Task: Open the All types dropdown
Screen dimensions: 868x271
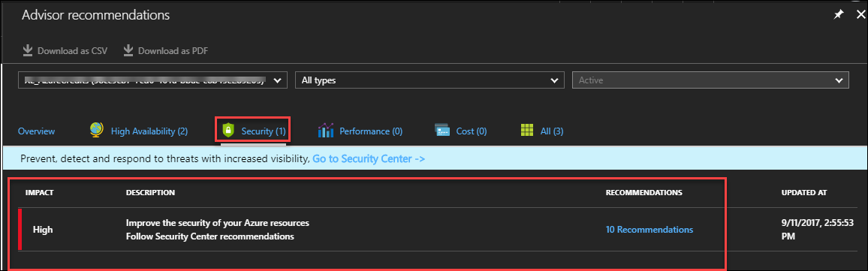Action: tap(429, 80)
